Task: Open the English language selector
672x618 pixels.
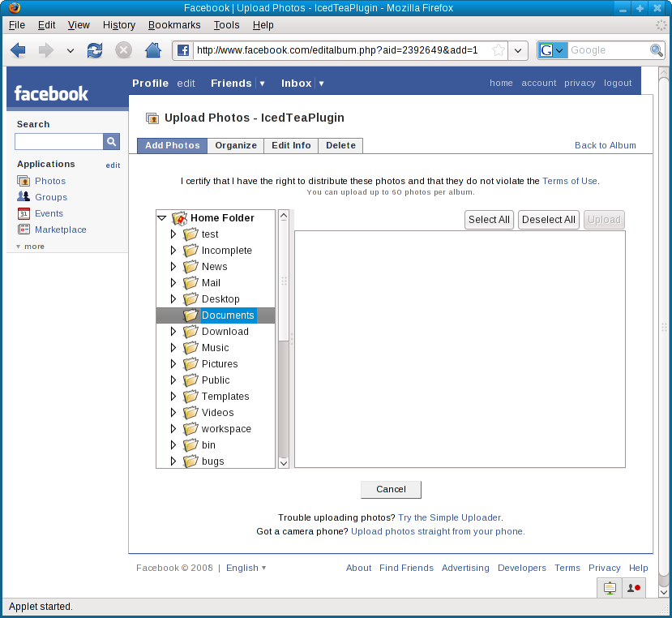Action: pos(246,568)
